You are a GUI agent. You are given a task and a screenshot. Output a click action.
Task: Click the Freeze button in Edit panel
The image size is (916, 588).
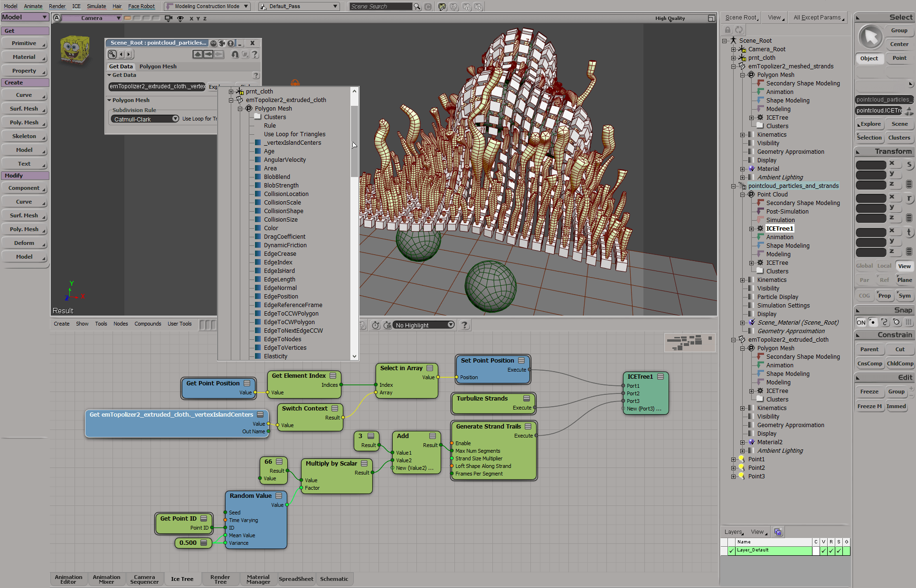(869, 392)
